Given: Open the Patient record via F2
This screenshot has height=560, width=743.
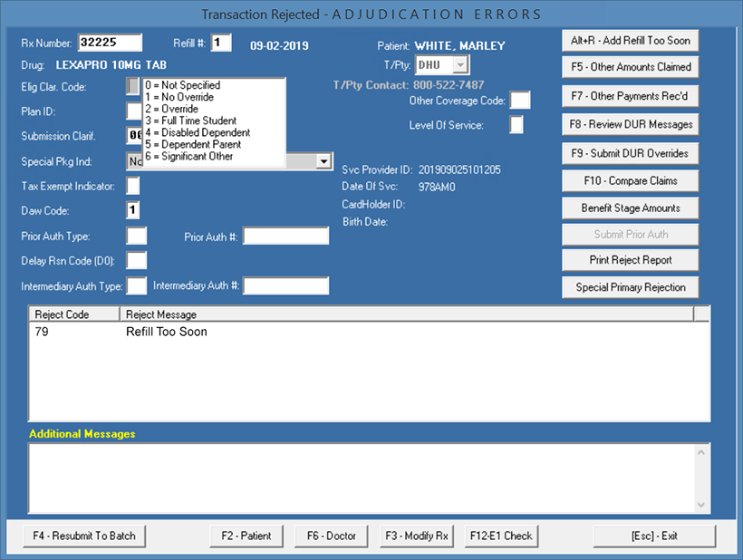Looking at the screenshot, I should pos(246,536).
